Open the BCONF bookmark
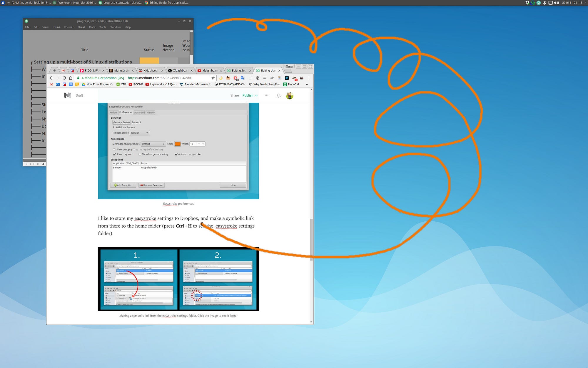This screenshot has height=368, width=588. pos(136,84)
